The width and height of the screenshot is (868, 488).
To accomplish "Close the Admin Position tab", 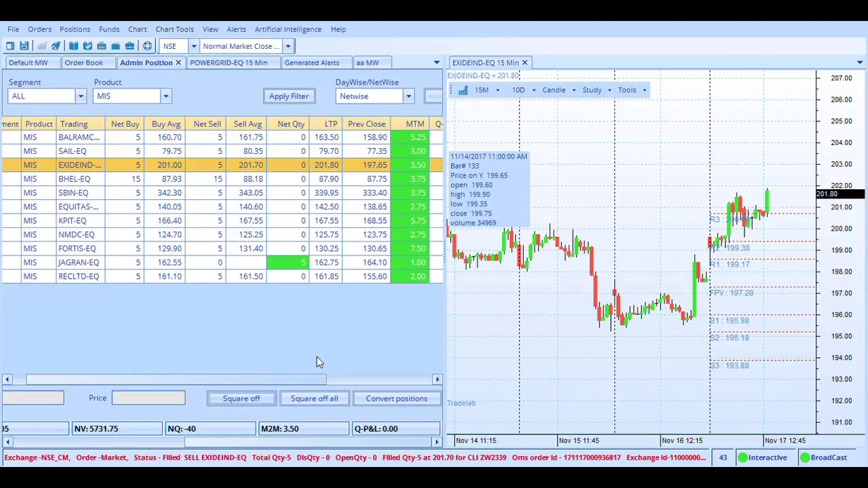I will coord(178,62).
